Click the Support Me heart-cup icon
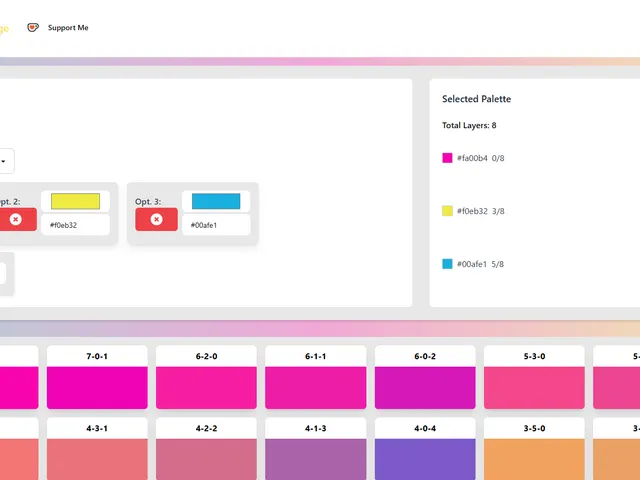The width and height of the screenshot is (640, 480). [x=33, y=27]
